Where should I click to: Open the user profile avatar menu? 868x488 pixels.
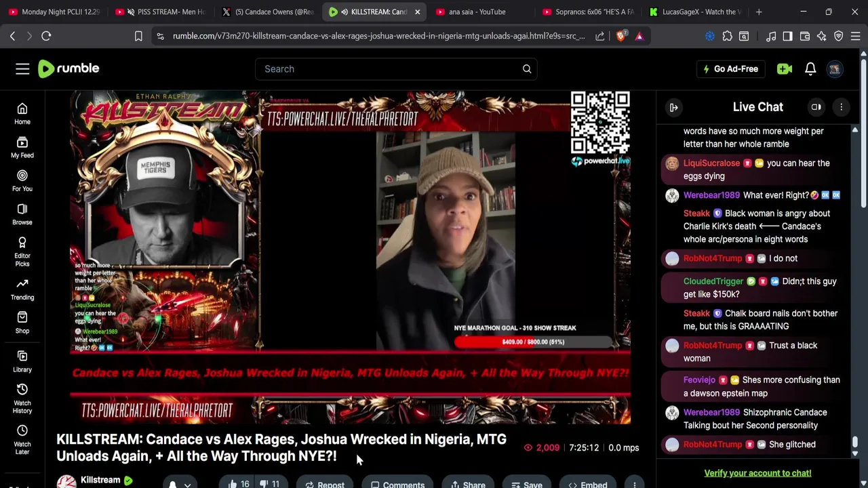tap(835, 68)
